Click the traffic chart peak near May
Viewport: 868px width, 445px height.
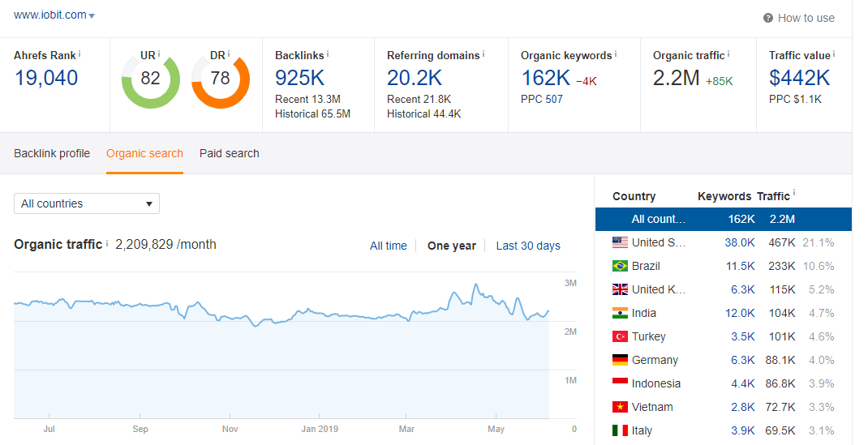pos(475,285)
